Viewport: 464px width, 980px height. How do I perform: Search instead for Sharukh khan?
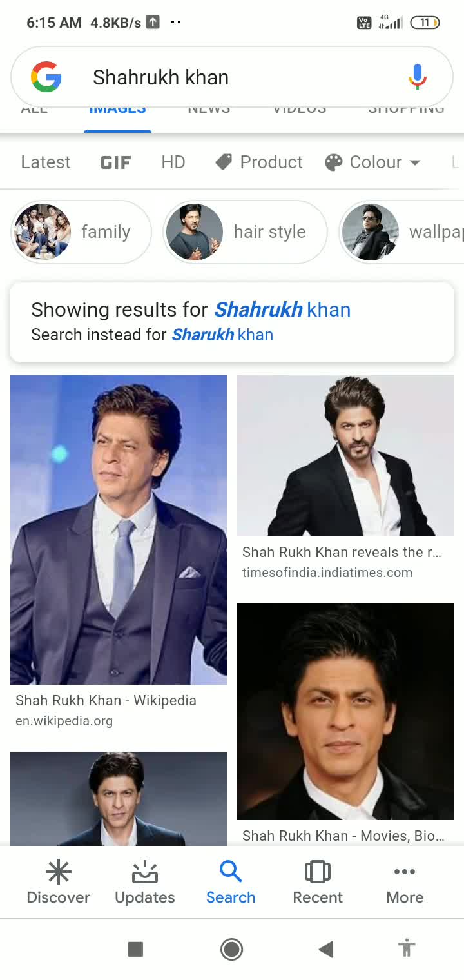[x=222, y=335]
